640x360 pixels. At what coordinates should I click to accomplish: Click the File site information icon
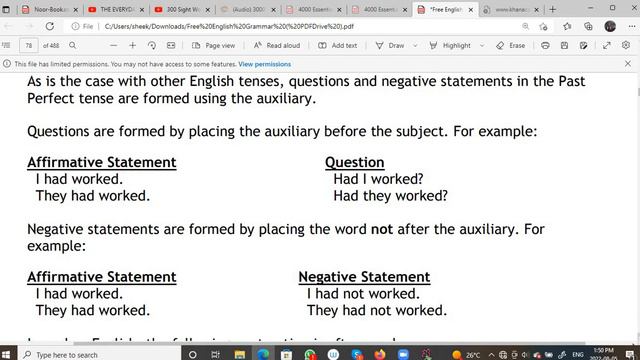pyautogui.click(x=82, y=26)
